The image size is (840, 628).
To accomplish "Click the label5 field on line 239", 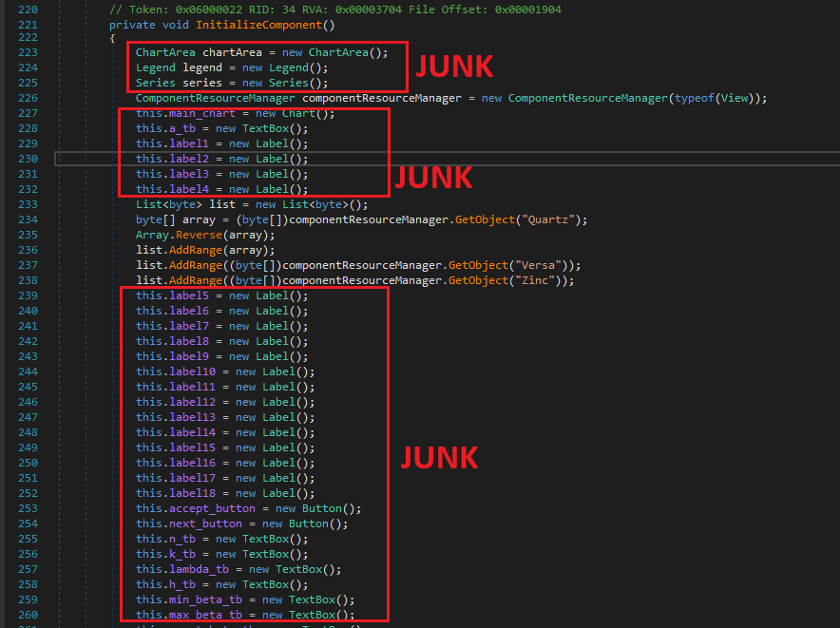I will click(x=189, y=295).
